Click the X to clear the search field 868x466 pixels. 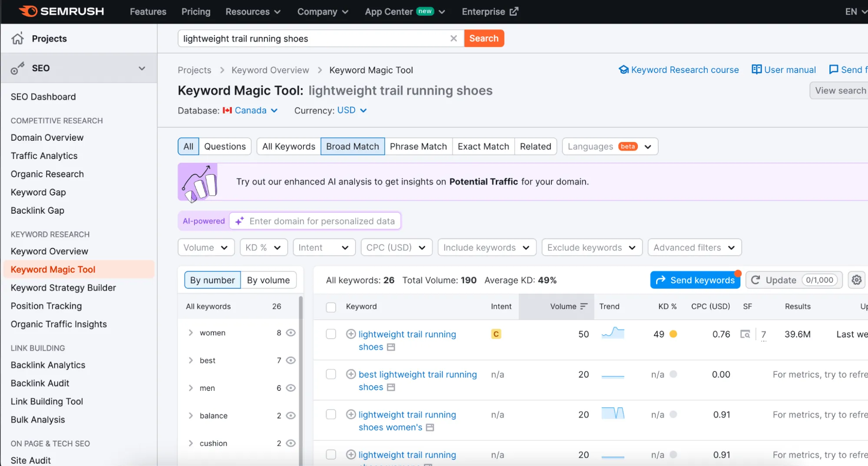click(x=453, y=38)
